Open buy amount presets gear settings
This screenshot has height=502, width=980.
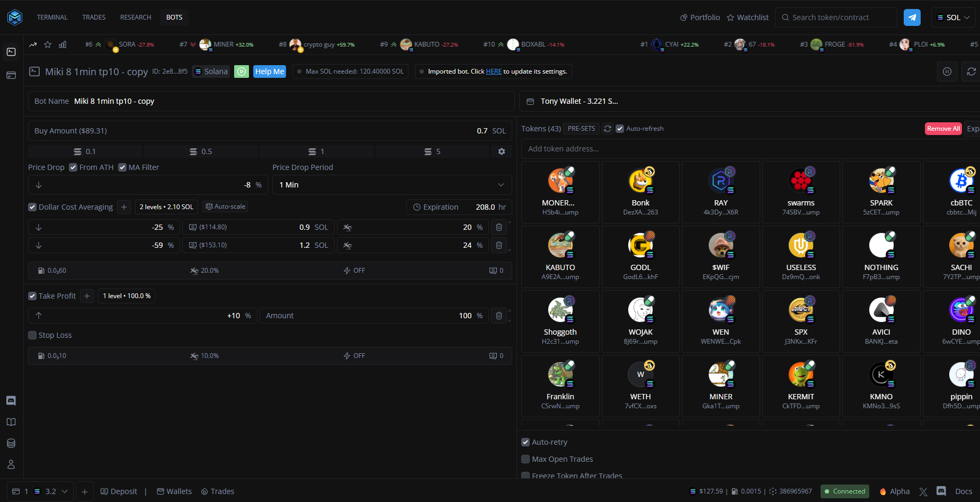click(x=501, y=151)
